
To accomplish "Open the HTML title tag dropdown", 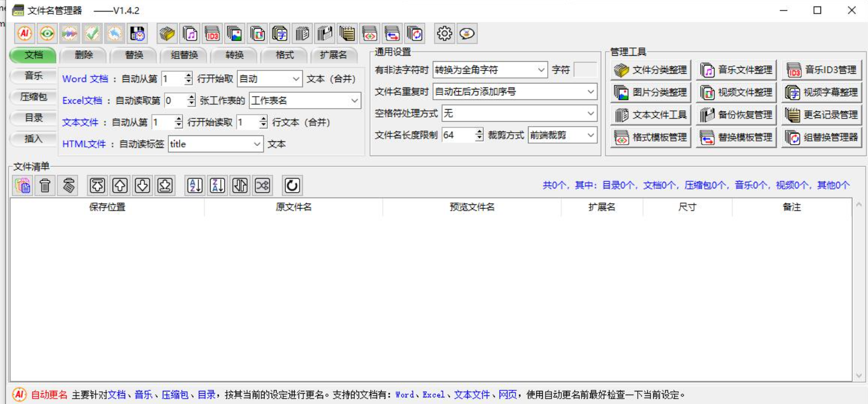I will [x=257, y=144].
